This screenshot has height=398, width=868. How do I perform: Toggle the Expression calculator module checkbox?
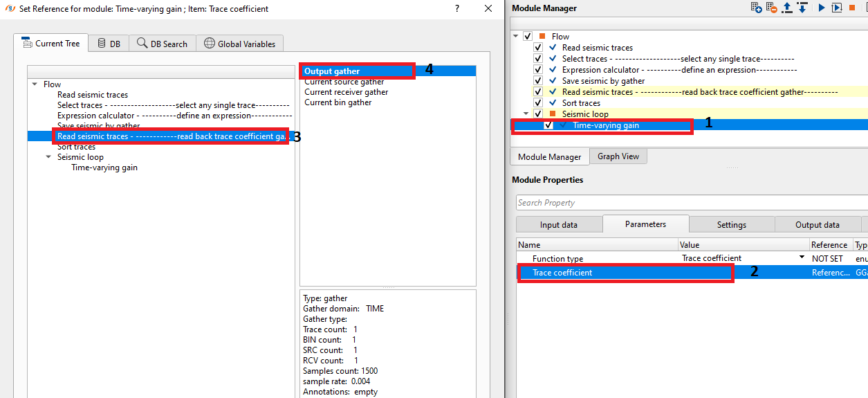click(538, 70)
